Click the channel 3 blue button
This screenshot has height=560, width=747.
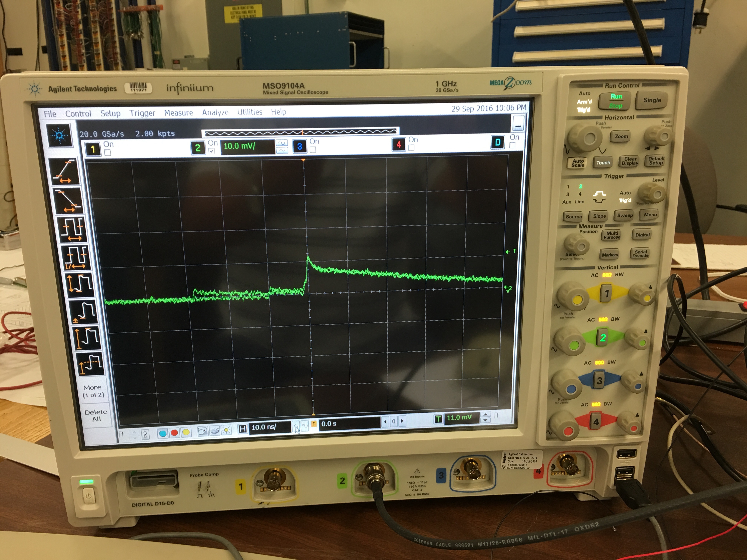coord(300,146)
